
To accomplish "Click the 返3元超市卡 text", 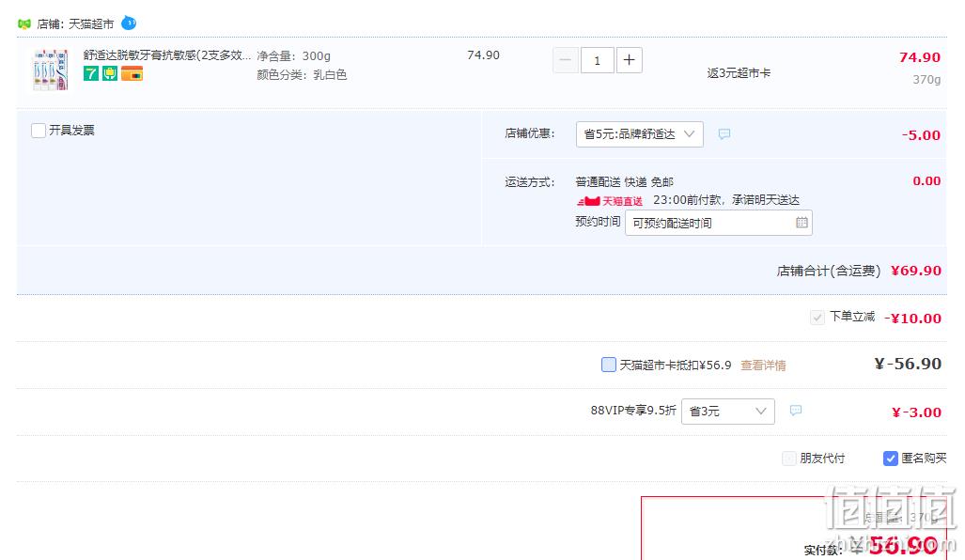I will click(x=739, y=73).
